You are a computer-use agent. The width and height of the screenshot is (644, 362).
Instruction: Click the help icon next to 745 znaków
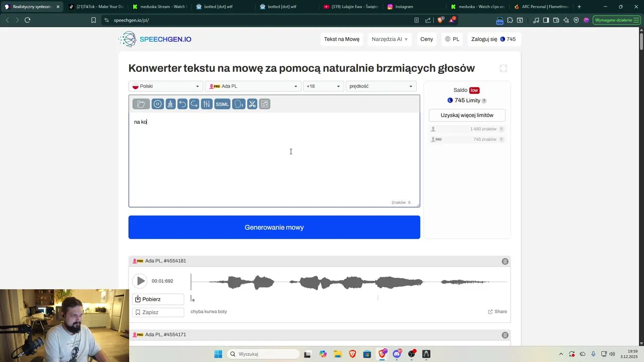(x=501, y=139)
